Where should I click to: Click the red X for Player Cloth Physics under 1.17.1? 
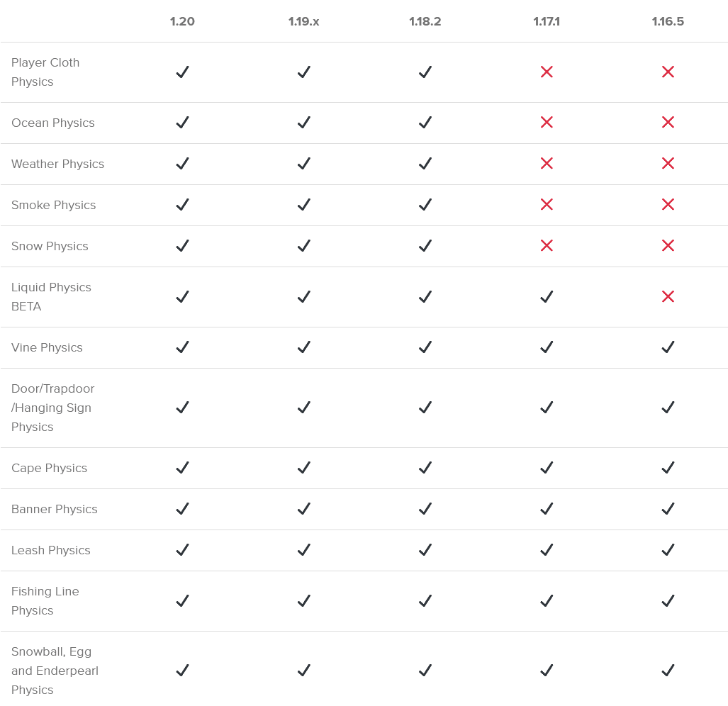[x=547, y=72]
